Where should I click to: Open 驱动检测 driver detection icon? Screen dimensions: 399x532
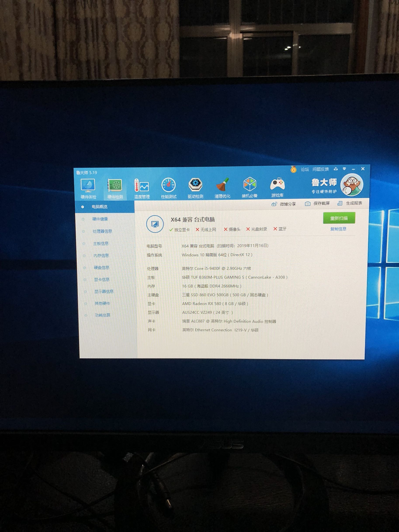pos(195,188)
